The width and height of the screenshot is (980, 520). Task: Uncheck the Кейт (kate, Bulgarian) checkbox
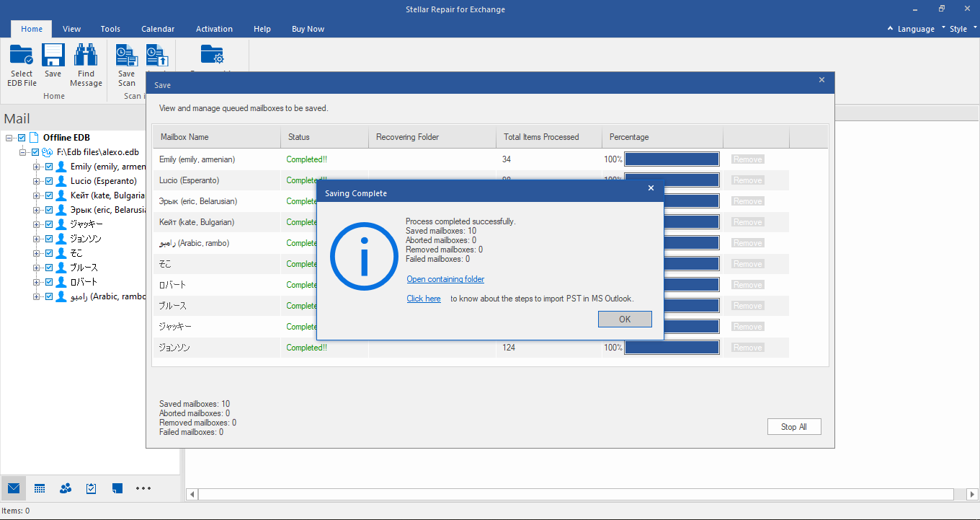(x=49, y=195)
